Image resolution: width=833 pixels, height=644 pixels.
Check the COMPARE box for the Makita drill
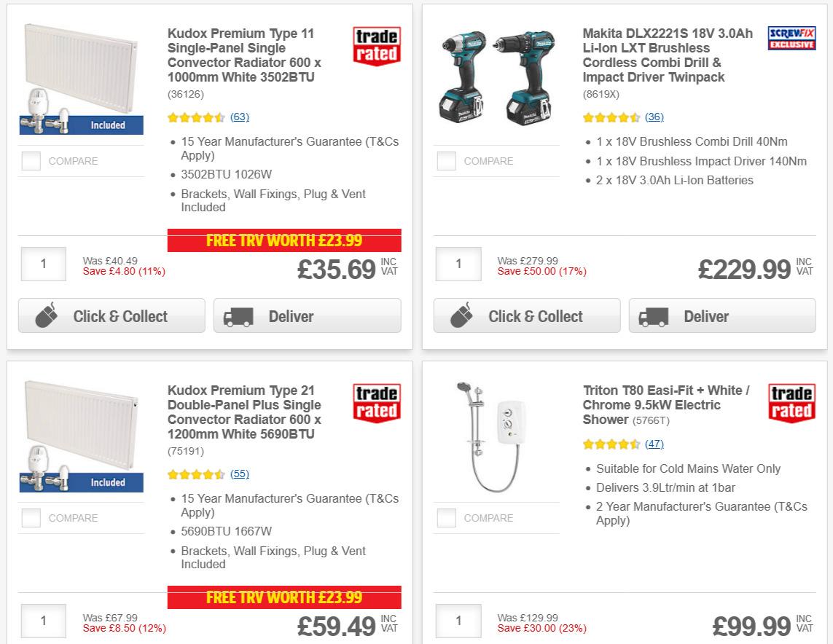tap(445, 161)
